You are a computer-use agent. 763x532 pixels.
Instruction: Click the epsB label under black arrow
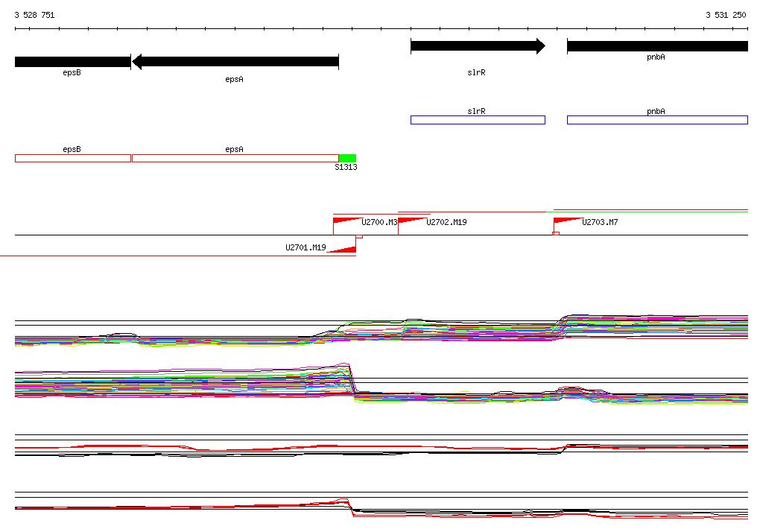click(x=72, y=72)
